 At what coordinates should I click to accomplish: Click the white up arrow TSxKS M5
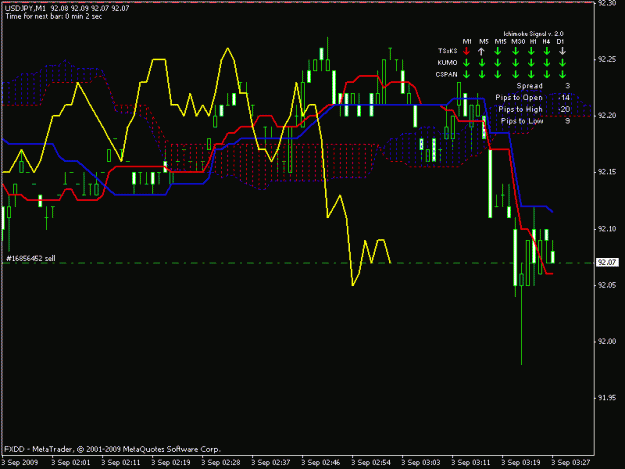pyautogui.click(x=482, y=51)
